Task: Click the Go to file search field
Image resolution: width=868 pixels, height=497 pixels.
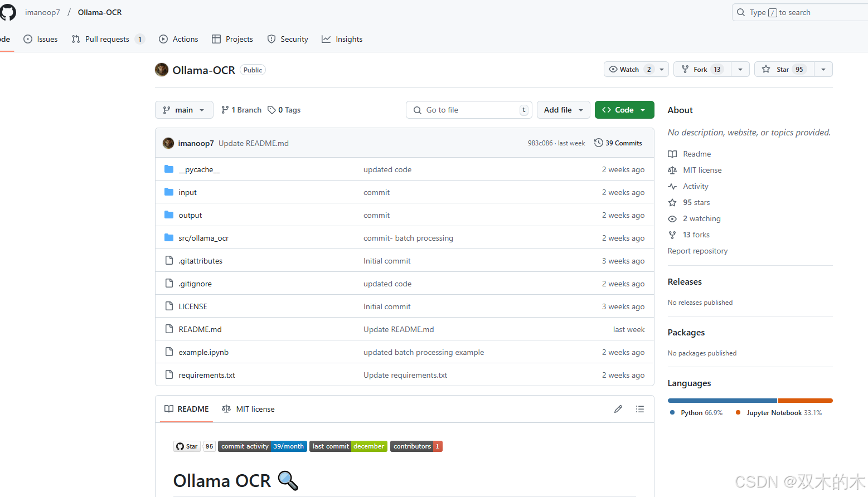Action: [x=469, y=110]
